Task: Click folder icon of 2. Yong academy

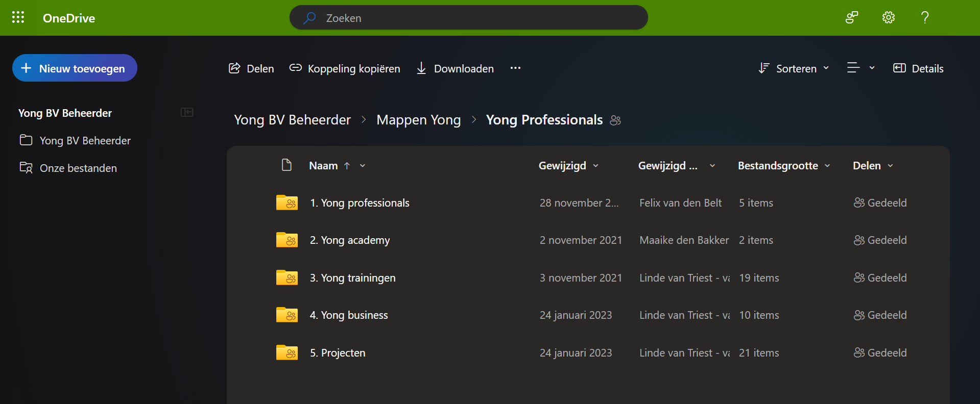Action: [x=287, y=240]
